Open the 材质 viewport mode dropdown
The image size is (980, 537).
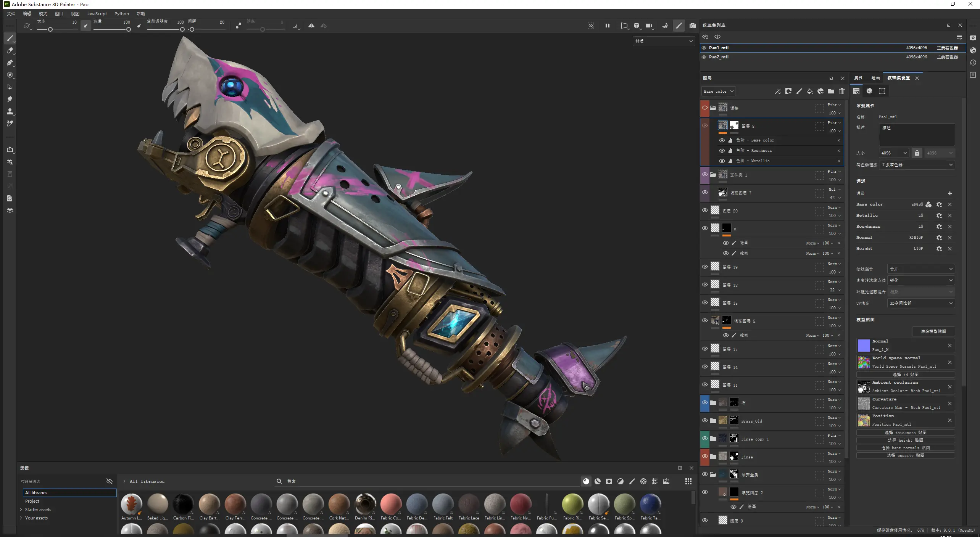663,41
